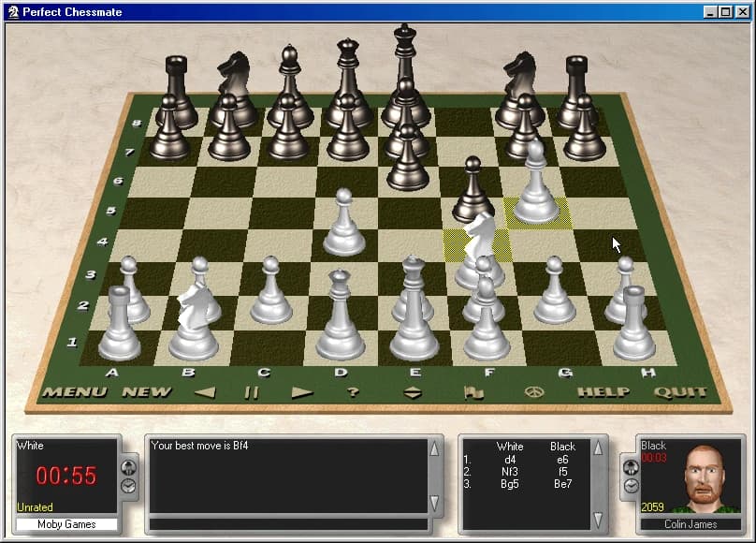Click the Moby Games label under White's clock
Screen dimensions: 756x543
[65, 524]
